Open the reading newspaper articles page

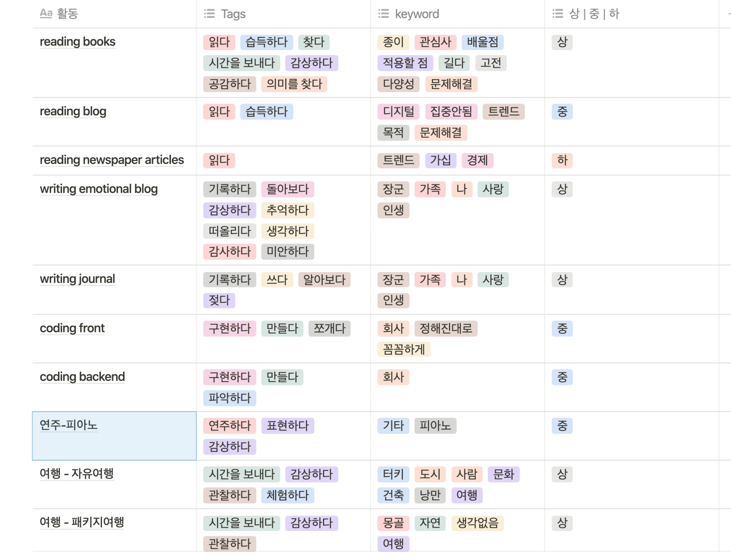(x=112, y=160)
